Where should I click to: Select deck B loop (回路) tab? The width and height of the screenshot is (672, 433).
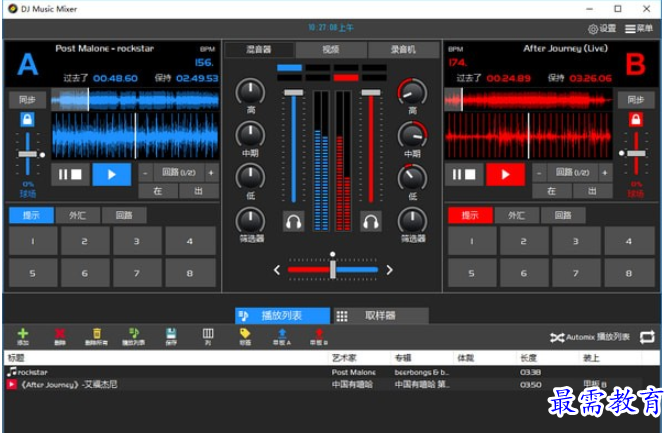pos(563,215)
